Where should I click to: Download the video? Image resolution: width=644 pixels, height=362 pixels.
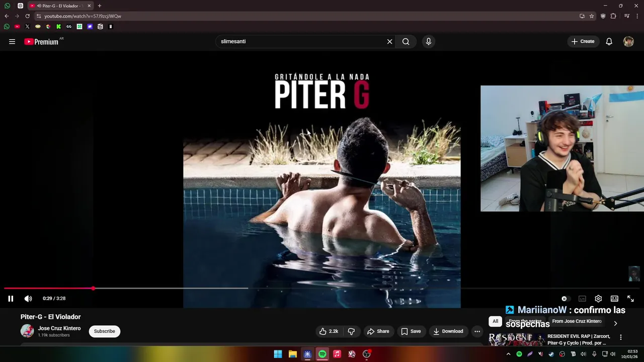[x=448, y=331]
